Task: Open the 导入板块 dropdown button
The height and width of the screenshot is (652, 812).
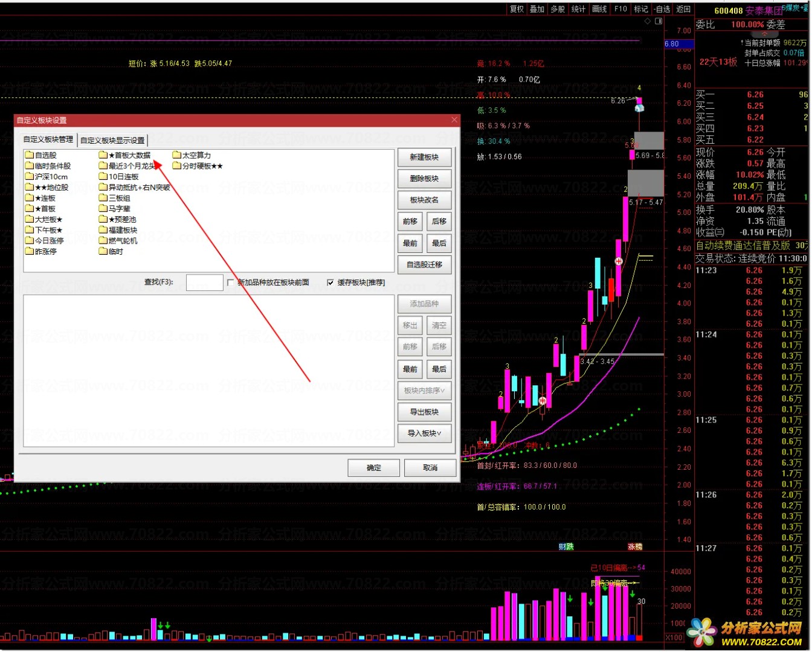Action: point(425,433)
